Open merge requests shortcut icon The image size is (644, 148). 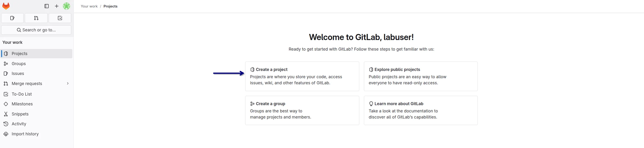[x=36, y=18]
